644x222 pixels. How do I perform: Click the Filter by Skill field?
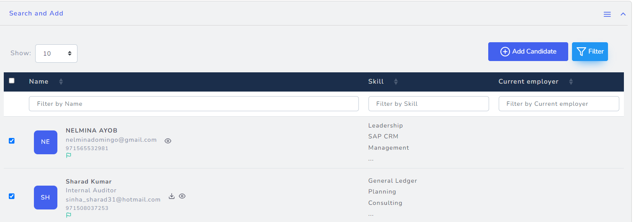[x=428, y=104]
